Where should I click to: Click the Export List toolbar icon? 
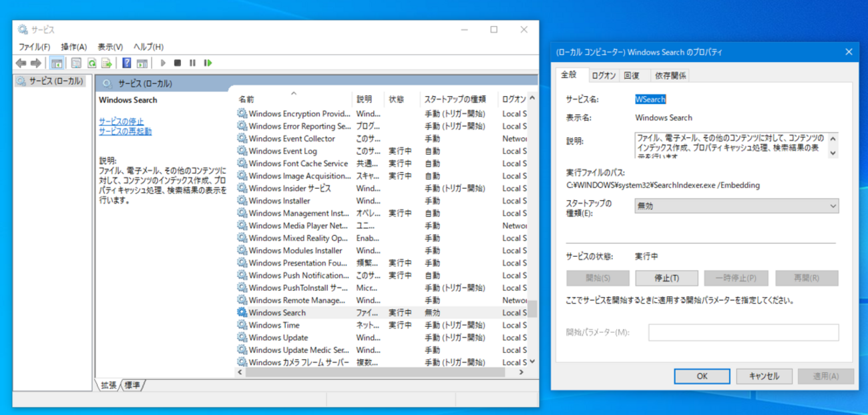pos(107,63)
